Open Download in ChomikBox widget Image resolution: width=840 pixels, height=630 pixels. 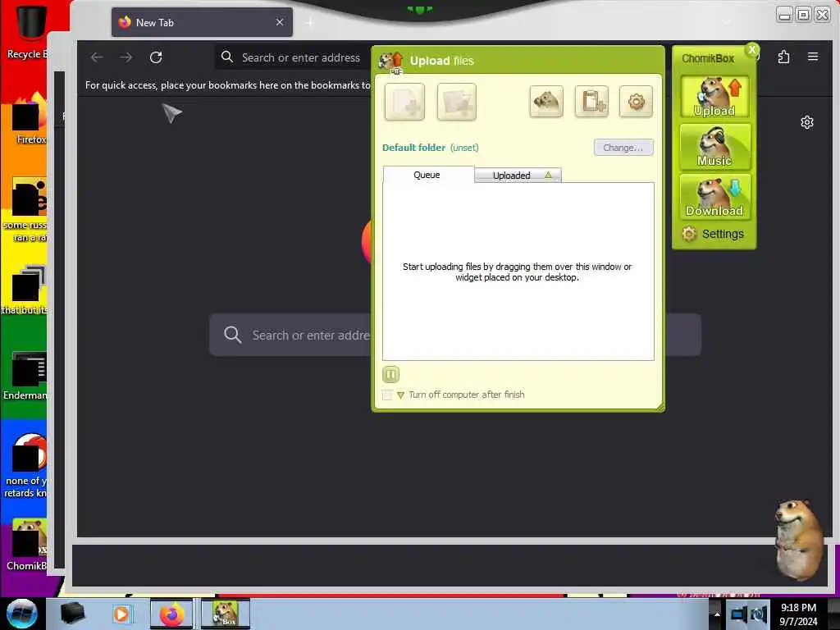[714, 197]
